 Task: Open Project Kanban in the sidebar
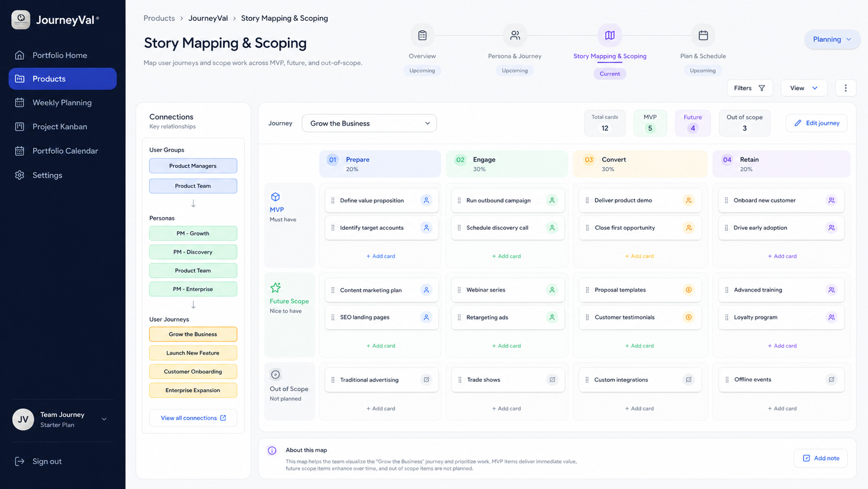[x=62, y=126]
